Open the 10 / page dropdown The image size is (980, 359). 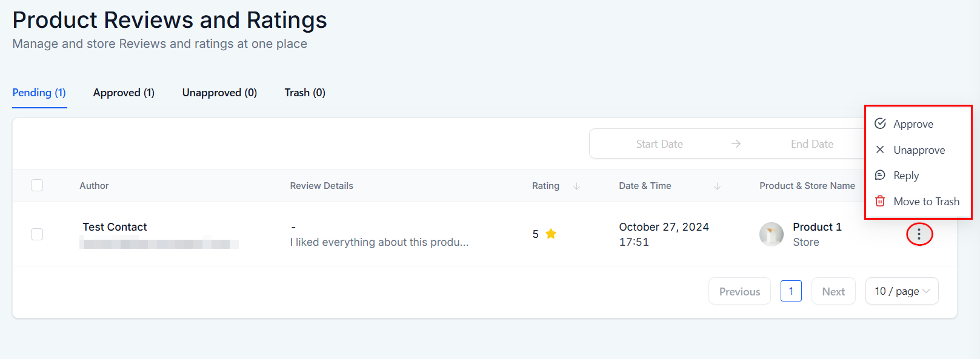[902, 291]
